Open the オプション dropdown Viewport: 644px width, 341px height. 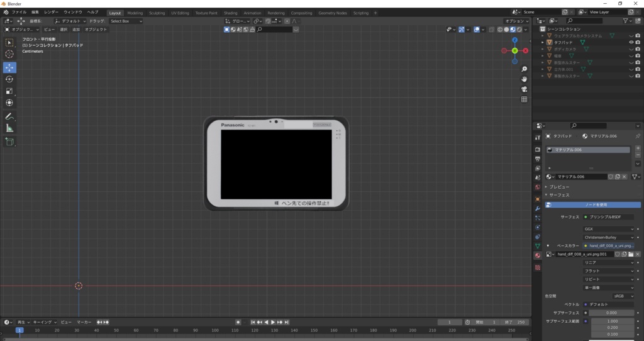516,21
